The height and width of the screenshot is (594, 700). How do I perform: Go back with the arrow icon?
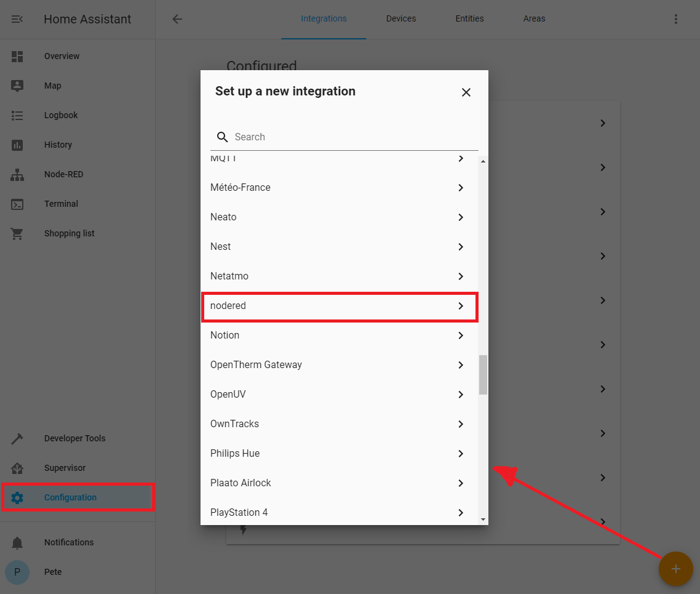coord(177,18)
